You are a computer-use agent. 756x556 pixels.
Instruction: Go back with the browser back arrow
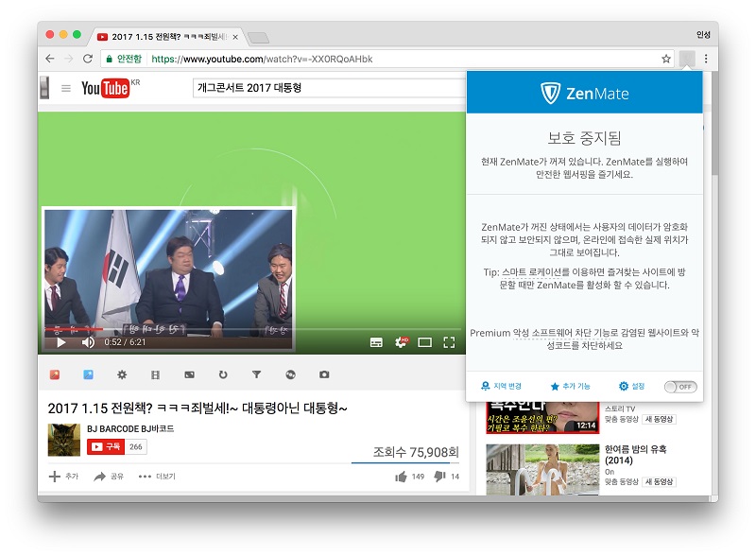click(50, 59)
